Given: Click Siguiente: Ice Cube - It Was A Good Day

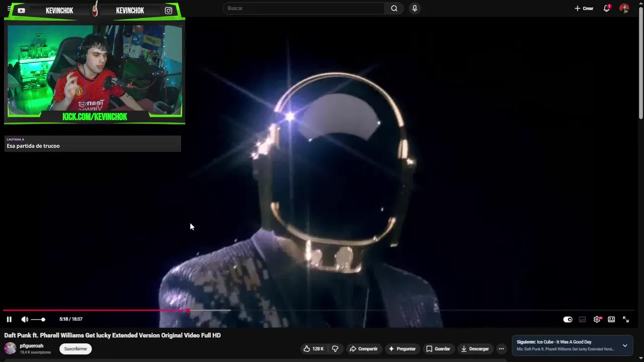Looking at the screenshot, I should [554, 342].
